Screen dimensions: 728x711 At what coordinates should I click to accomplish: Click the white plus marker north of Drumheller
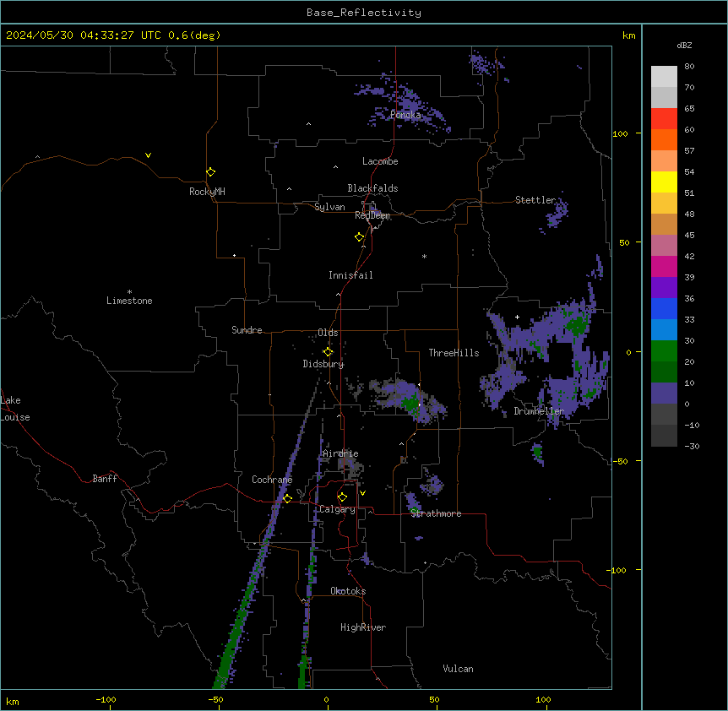click(517, 317)
